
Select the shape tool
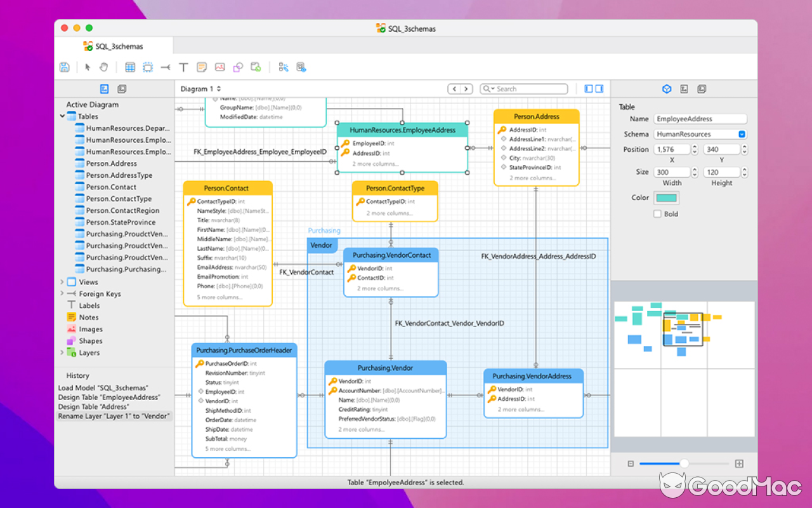coord(237,67)
